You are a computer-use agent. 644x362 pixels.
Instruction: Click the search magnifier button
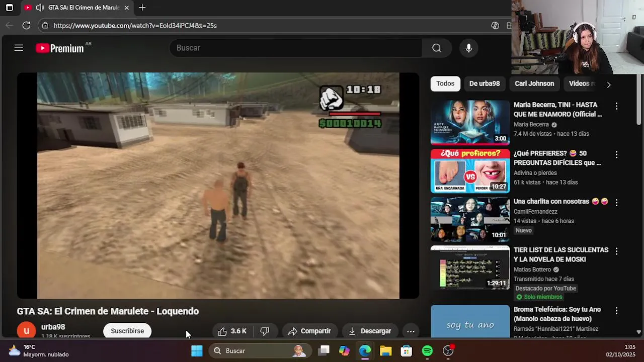[x=437, y=48]
